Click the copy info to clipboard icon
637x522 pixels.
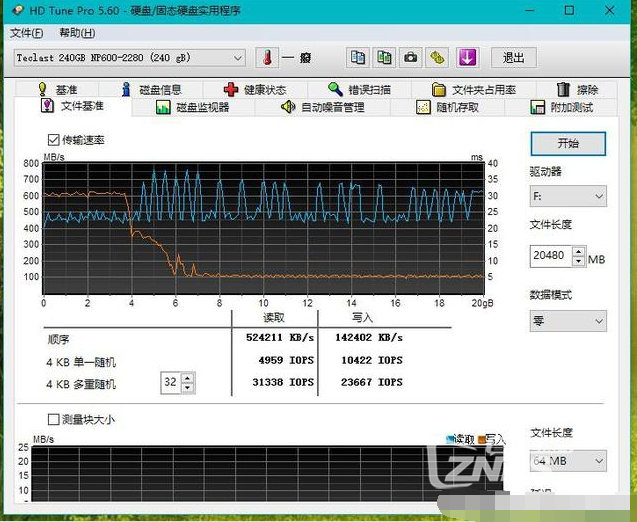click(358, 57)
